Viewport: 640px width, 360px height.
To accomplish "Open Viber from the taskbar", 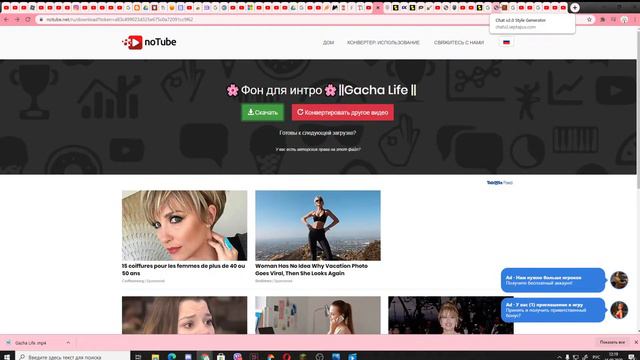I will (238, 356).
